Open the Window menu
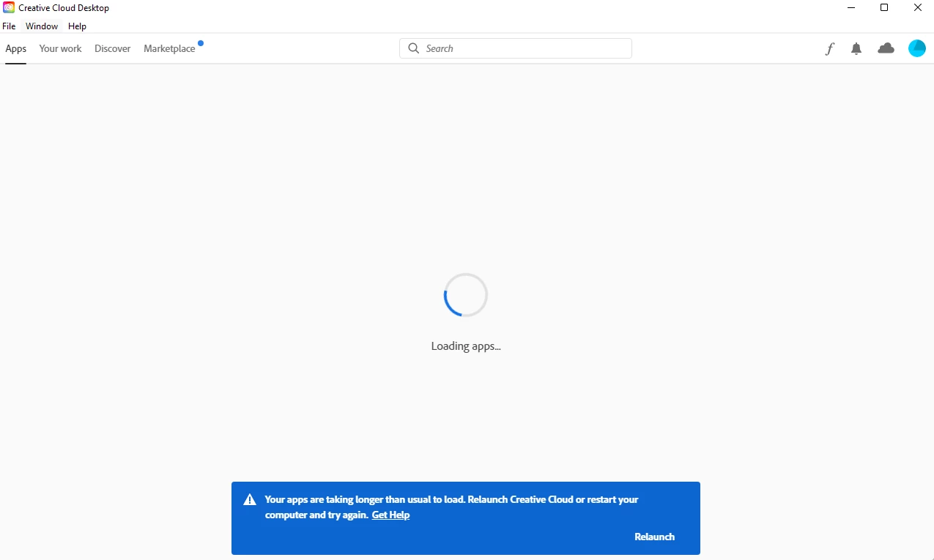The image size is (934, 560). point(42,26)
